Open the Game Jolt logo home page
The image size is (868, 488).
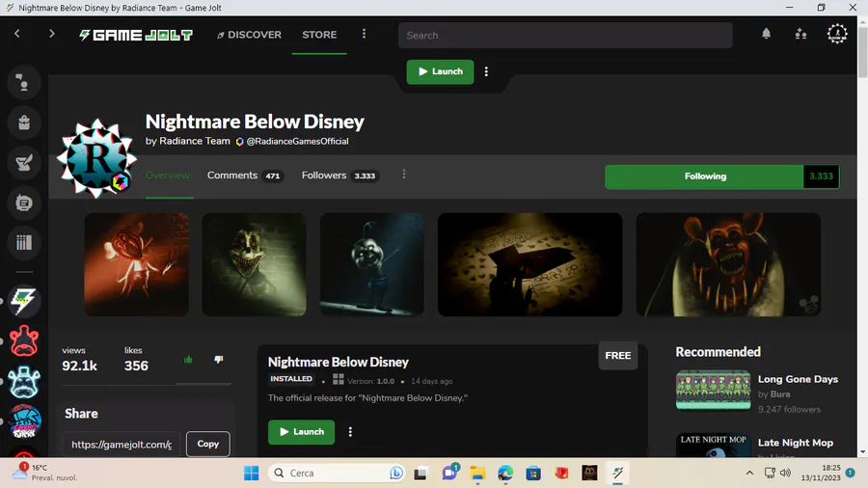tap(136, 35)
